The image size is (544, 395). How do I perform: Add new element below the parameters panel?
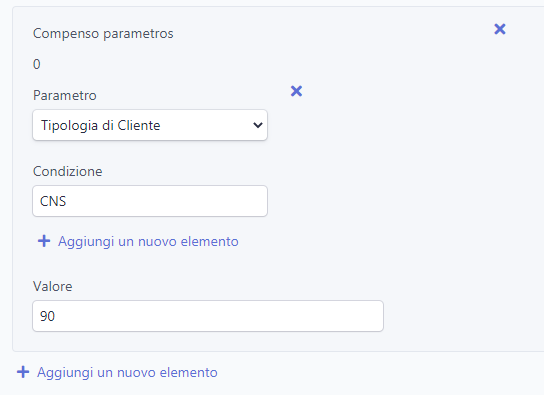(x=117, y=372)
